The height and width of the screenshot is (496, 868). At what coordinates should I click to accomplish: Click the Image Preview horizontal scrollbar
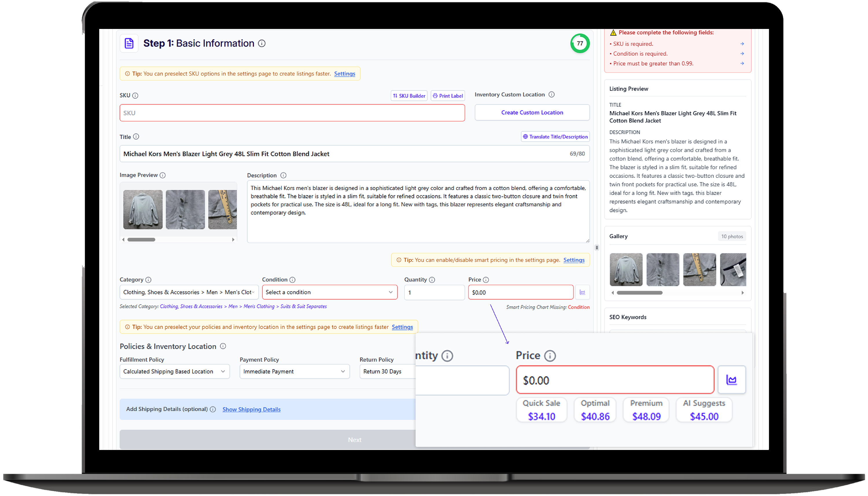coord(141,240)
